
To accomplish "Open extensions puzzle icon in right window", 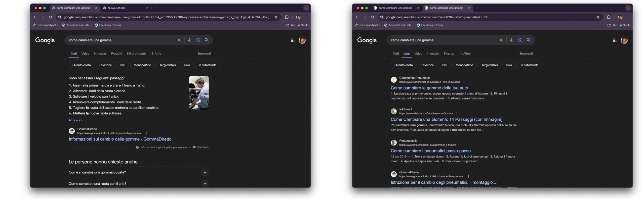I will click(x=609, y=17).
